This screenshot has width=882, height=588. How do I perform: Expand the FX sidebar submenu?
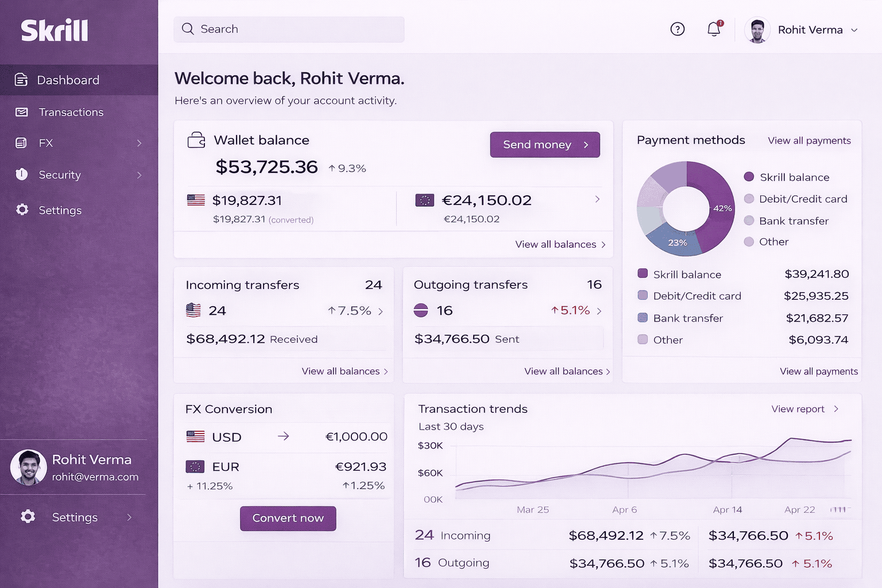click(139, 143)
